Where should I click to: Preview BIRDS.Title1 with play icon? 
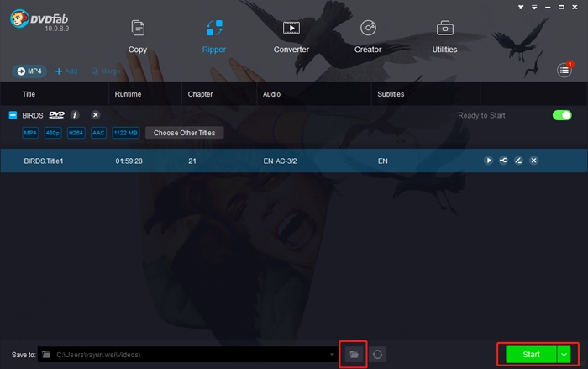(x=488, y=161)
